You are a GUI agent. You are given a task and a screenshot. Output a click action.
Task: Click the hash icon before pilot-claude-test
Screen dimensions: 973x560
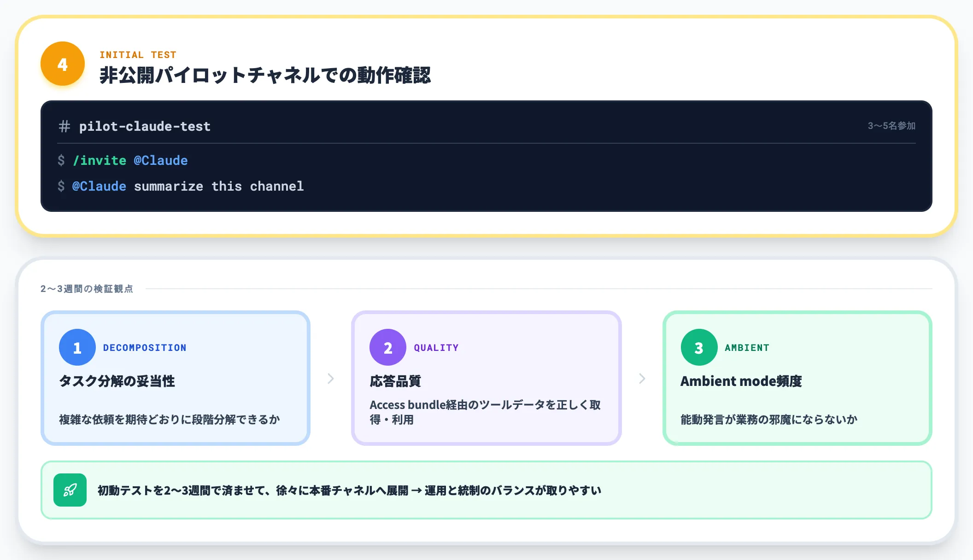pos(64,126)
